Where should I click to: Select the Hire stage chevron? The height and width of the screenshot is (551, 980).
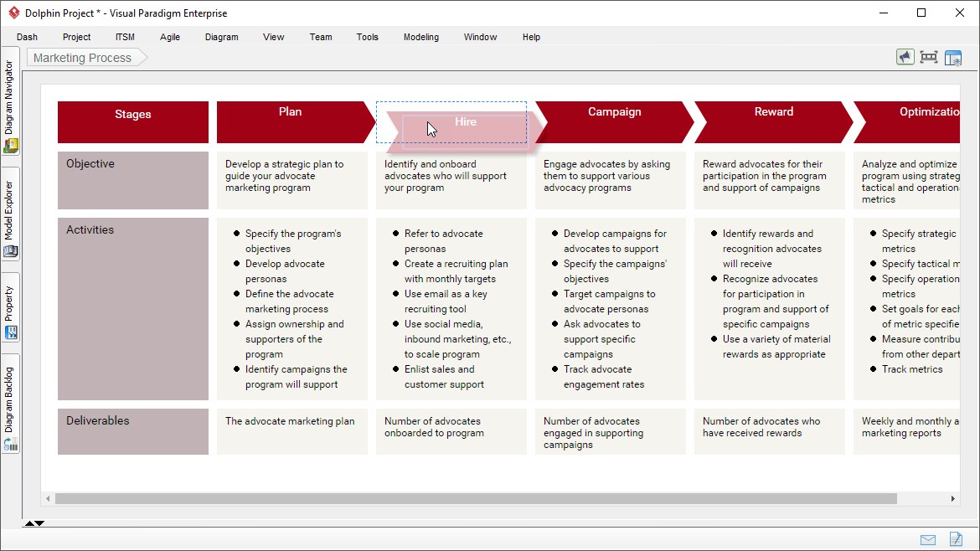465,131
